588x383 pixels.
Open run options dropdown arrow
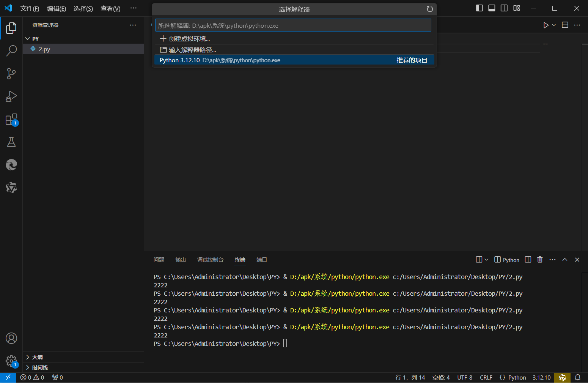(x=554, y=25)
